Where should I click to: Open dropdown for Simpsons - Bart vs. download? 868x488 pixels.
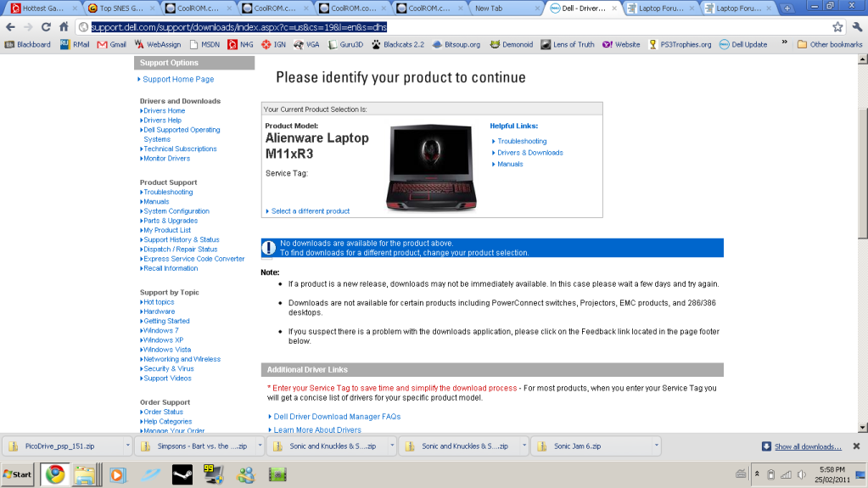click(260, 446)
